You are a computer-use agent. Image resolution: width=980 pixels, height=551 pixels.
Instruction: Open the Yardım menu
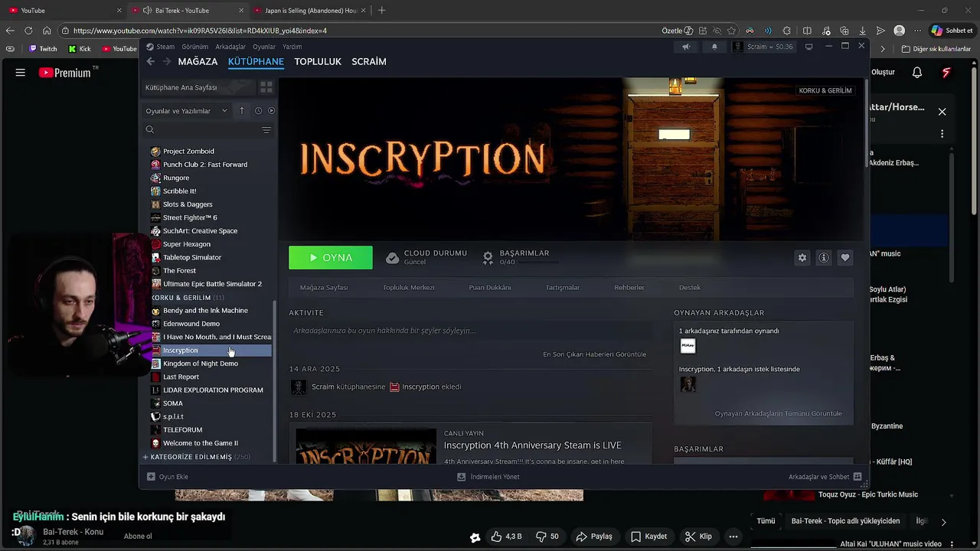(292, 47)
